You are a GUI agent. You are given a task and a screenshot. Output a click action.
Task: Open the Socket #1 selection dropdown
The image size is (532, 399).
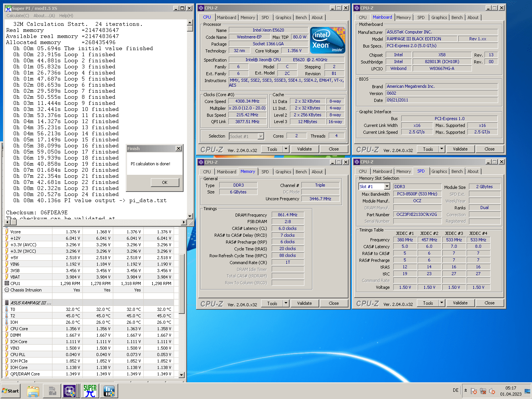pos(261,136)
